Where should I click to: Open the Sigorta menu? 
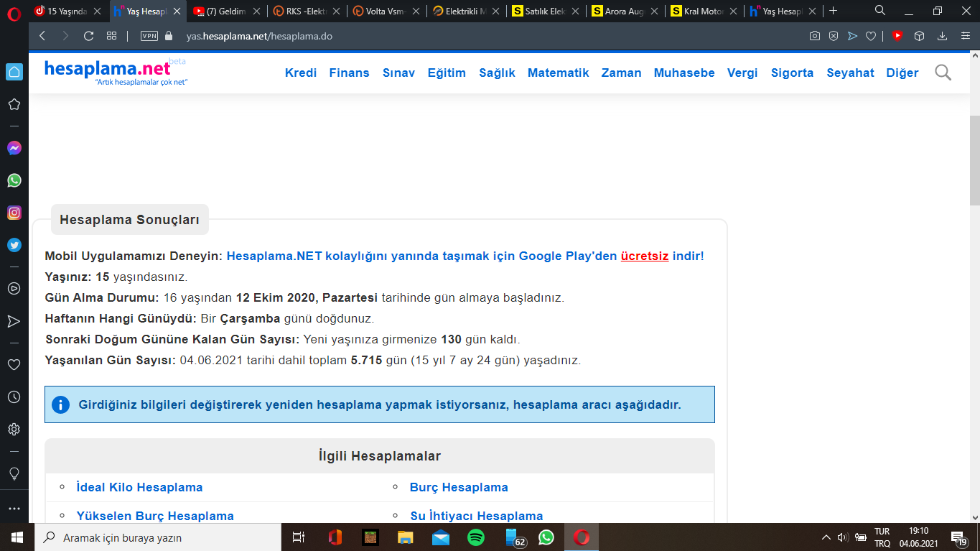[x=793, y=73]
